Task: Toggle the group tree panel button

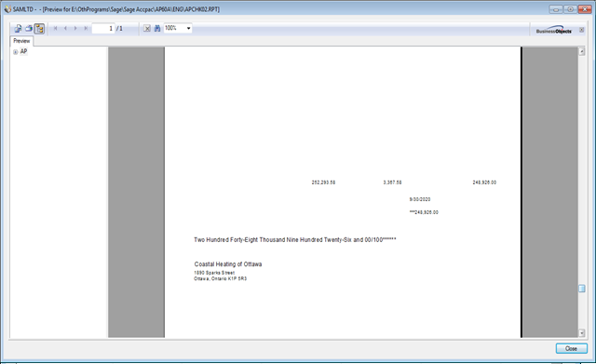Action: click(39, 29)
